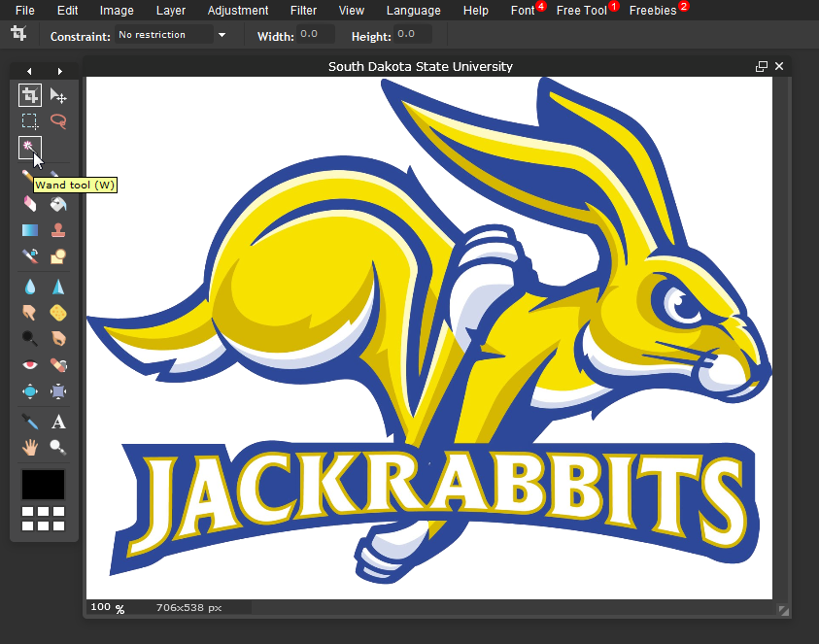Open the Adjustment menu

point(238,11)
